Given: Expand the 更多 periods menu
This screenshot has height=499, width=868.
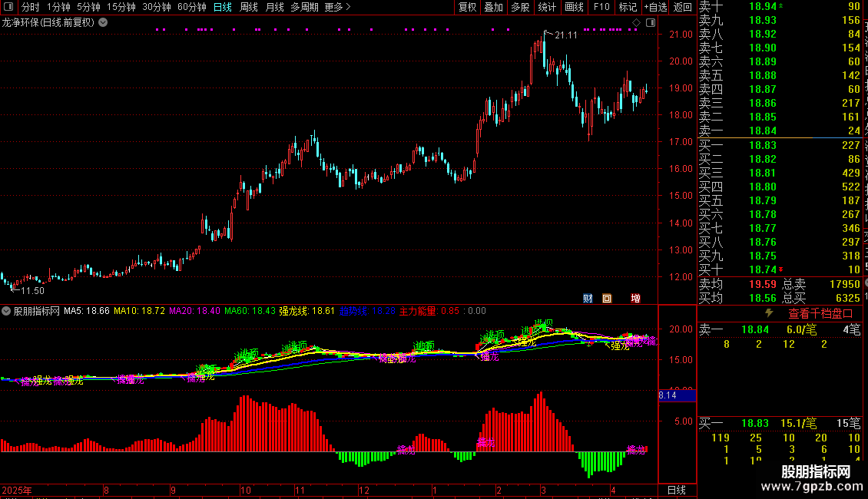Looking at the screenshot, I should (x=337, y=7).
